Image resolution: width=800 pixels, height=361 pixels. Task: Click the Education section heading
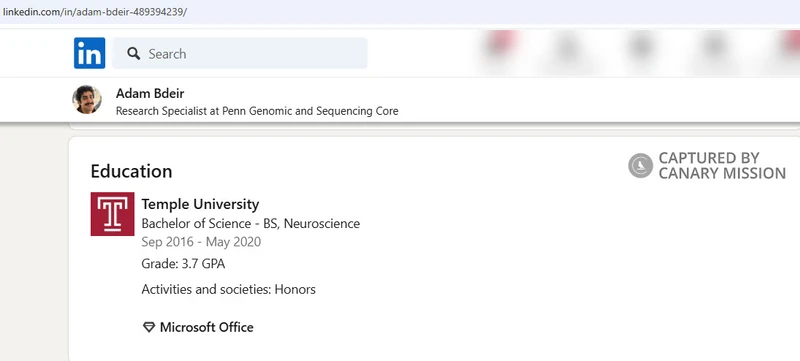pos(131,171)
